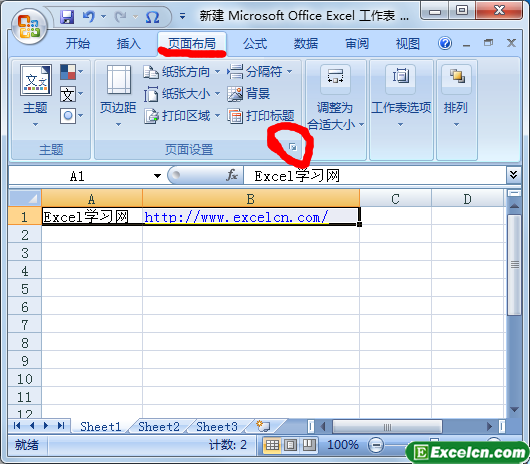The image size is (530, 464).
Task: Open 页面设置 dialog launcher
Action: point(293,147)
